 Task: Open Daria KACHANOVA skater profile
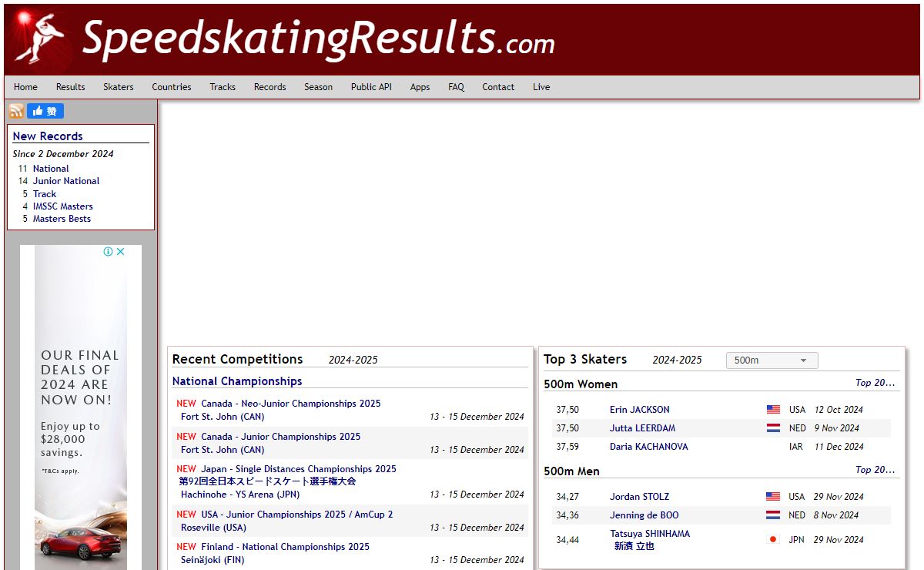point(649,447)
